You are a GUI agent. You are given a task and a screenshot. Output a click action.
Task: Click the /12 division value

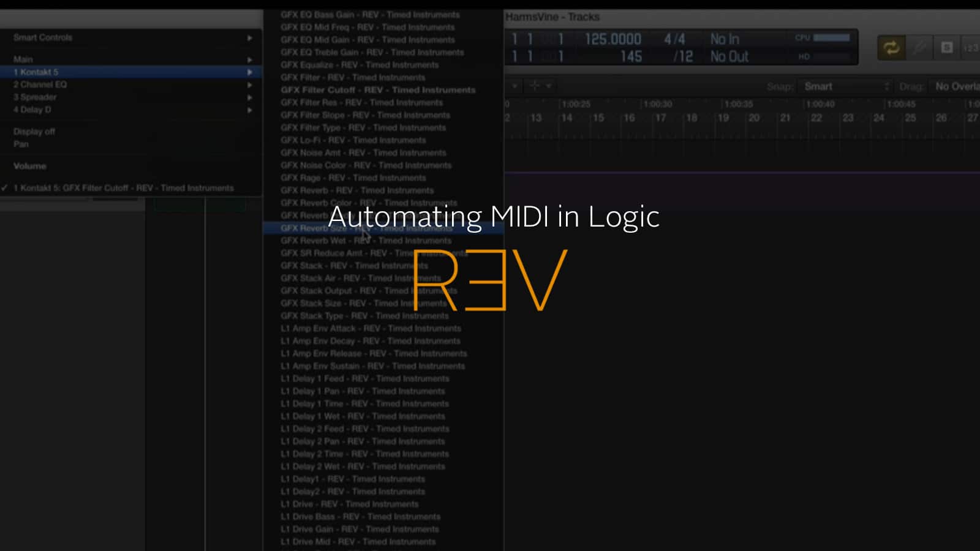[683, 57]
